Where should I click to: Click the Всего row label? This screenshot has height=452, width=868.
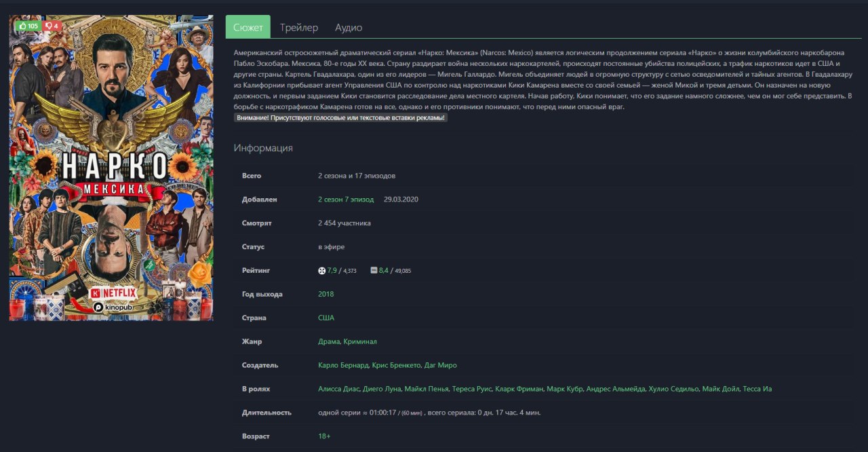click(x=252, y=176)
